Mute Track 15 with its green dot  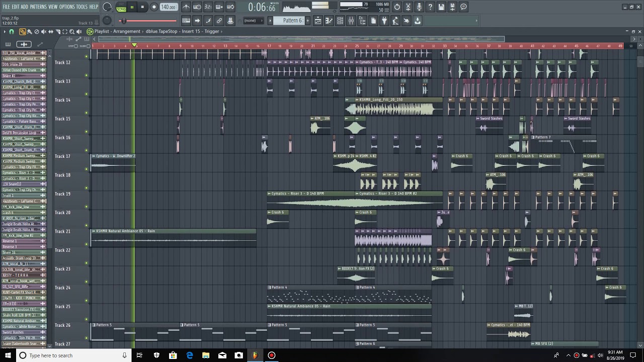coord(86,131)
